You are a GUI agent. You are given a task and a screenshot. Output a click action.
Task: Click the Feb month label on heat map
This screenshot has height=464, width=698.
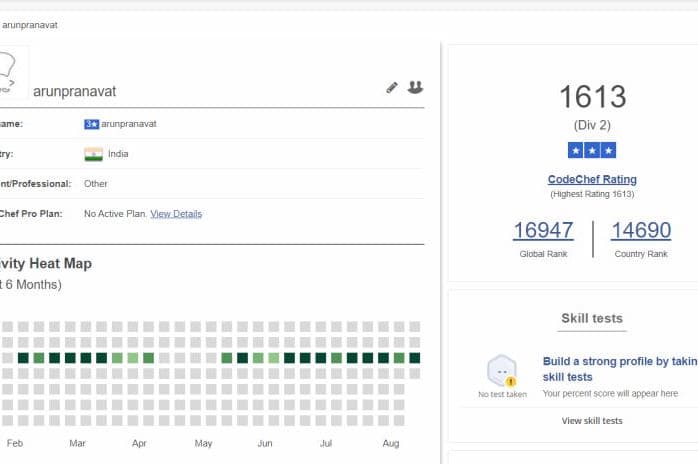tap(15, 444)
